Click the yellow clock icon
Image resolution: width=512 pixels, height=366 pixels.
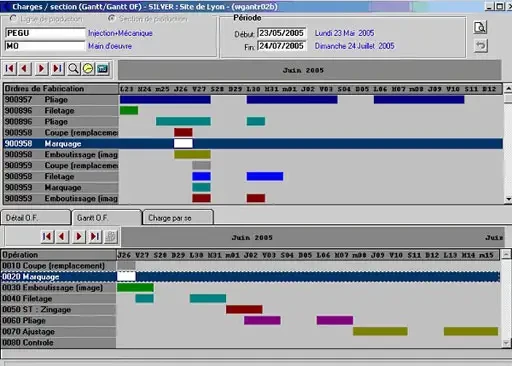coord(88,69)
